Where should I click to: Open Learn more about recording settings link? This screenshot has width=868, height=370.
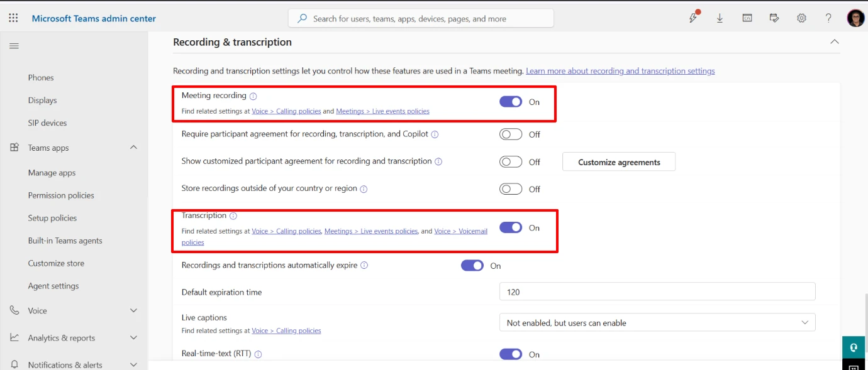click(x=620, y=71)
